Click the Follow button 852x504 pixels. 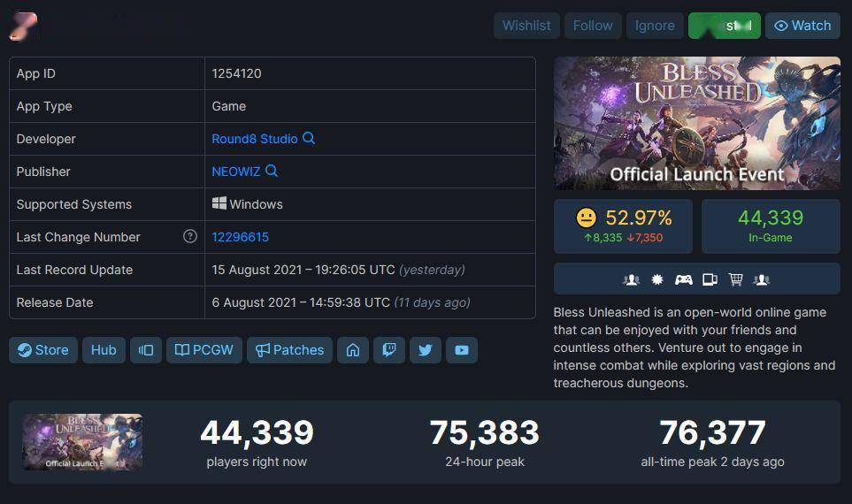[593, 26]
